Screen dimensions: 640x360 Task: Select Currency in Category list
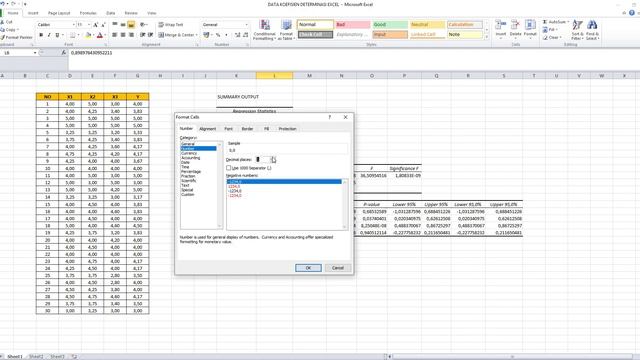pos(189,153)
